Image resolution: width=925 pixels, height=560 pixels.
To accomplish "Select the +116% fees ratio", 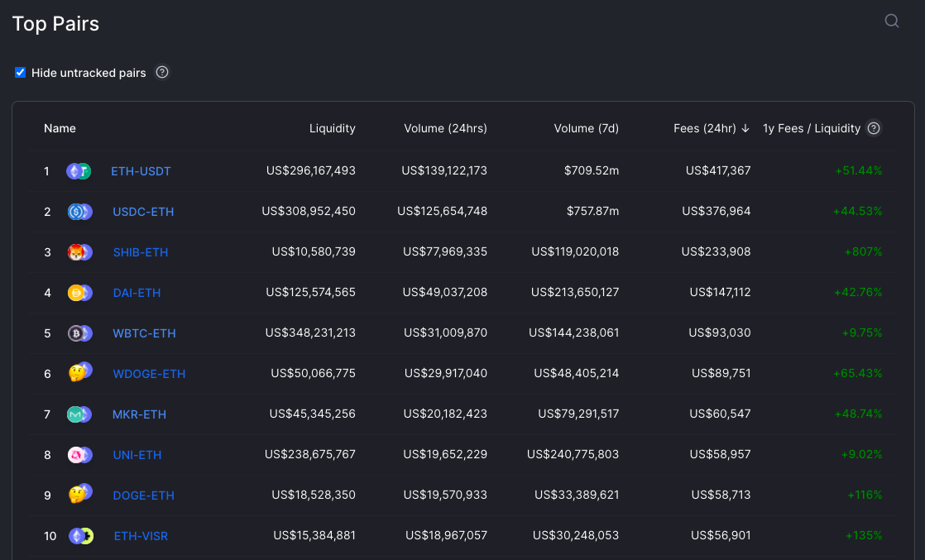I will tap(865, 495).
